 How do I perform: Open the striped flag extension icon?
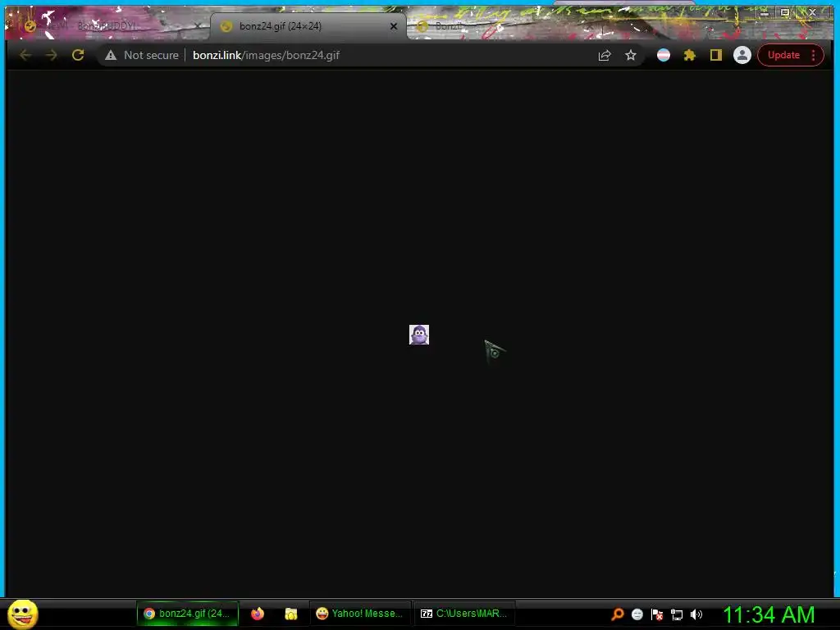point(663,55)
